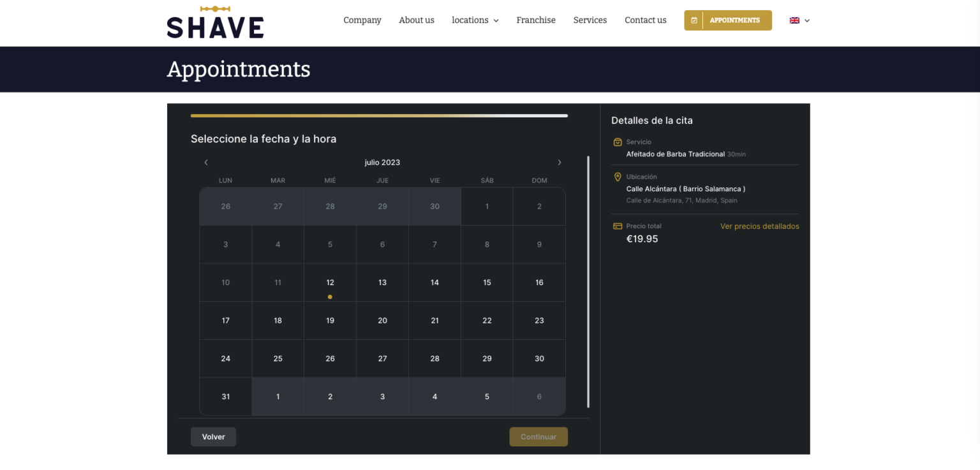Select the Services menu item

coord(590,20)
